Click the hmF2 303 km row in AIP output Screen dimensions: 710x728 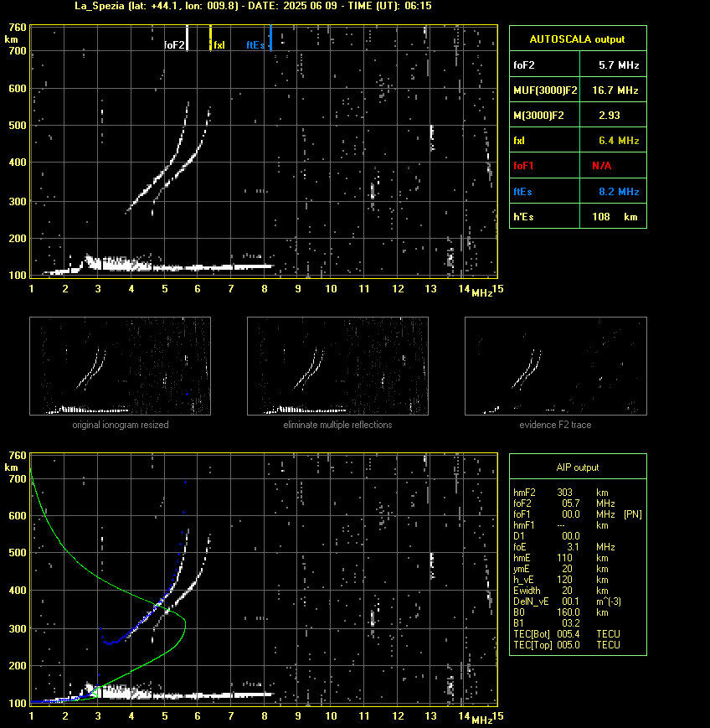pos(561,493)
